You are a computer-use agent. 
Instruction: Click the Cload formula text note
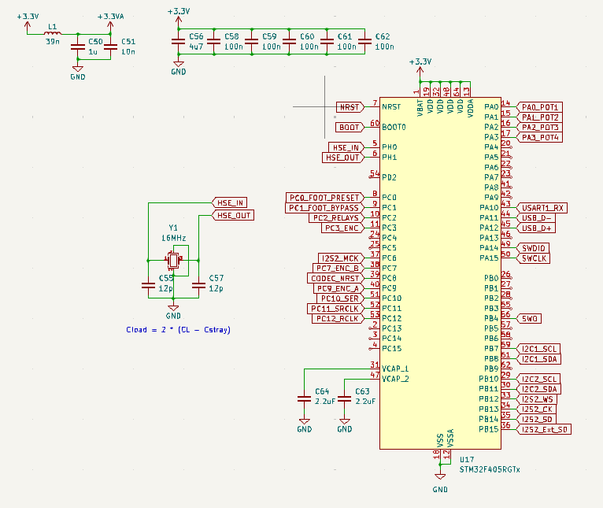[178, 330]
